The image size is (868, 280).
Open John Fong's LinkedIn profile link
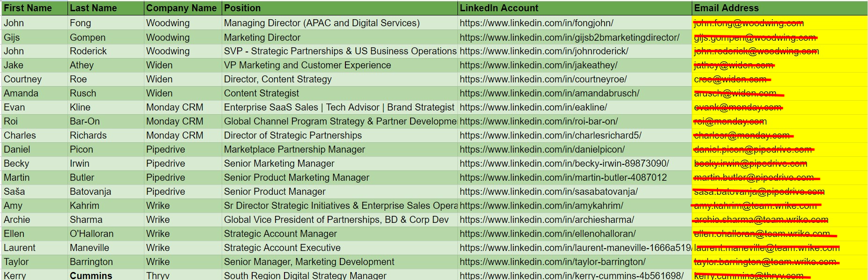(536, 23)
